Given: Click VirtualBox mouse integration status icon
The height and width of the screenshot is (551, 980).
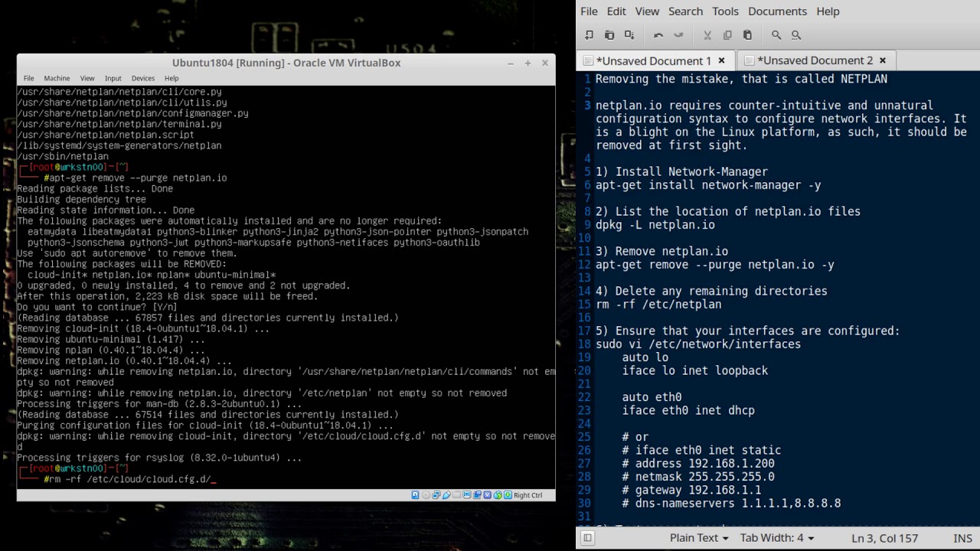Looking at the screenshot, I should (498, 495).
